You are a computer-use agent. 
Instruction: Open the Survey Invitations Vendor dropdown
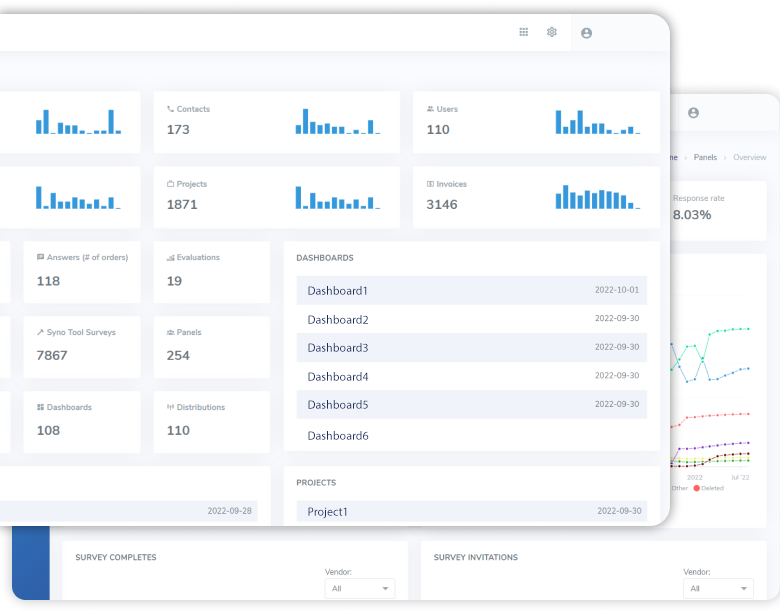[x=718, y=589]
